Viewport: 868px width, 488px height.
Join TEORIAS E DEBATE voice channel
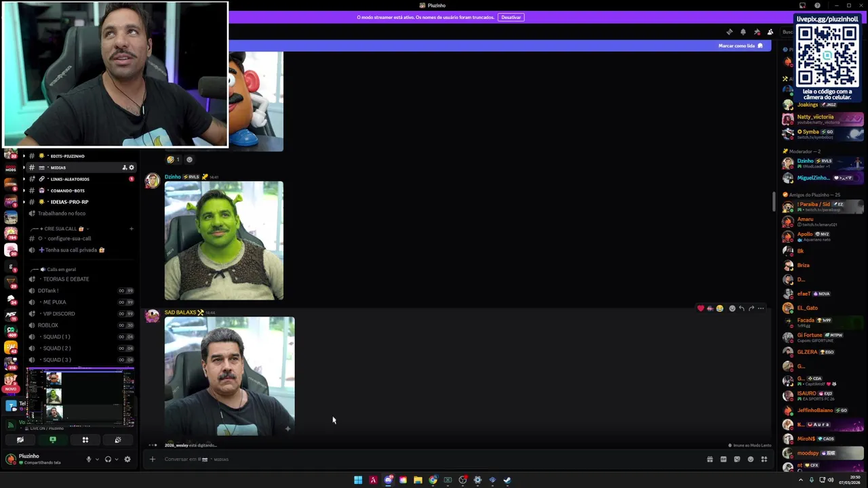(81, 279)
